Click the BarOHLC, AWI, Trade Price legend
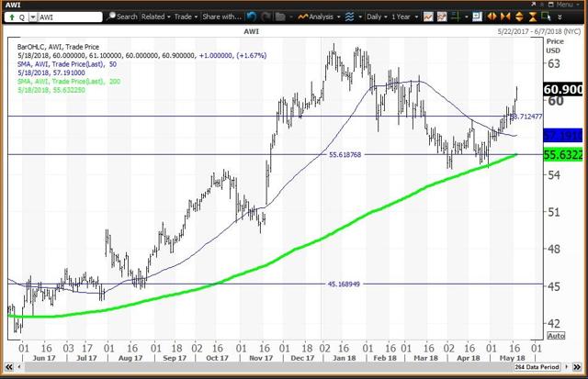The image size is (588, 379). [58, 47]
